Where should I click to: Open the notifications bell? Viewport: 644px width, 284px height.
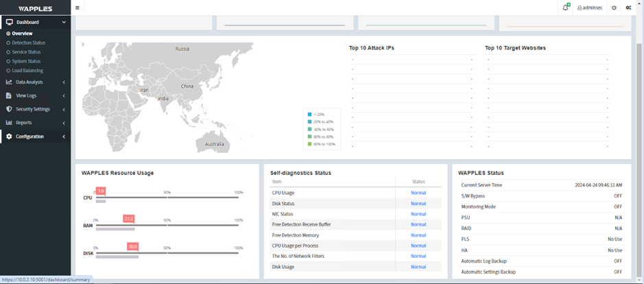click(x=565, y=8)
